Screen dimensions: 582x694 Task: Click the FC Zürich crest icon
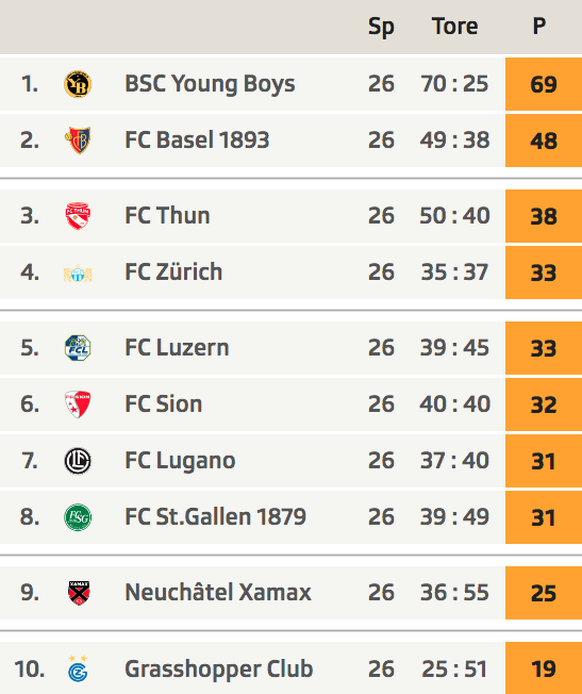(78, 273)
